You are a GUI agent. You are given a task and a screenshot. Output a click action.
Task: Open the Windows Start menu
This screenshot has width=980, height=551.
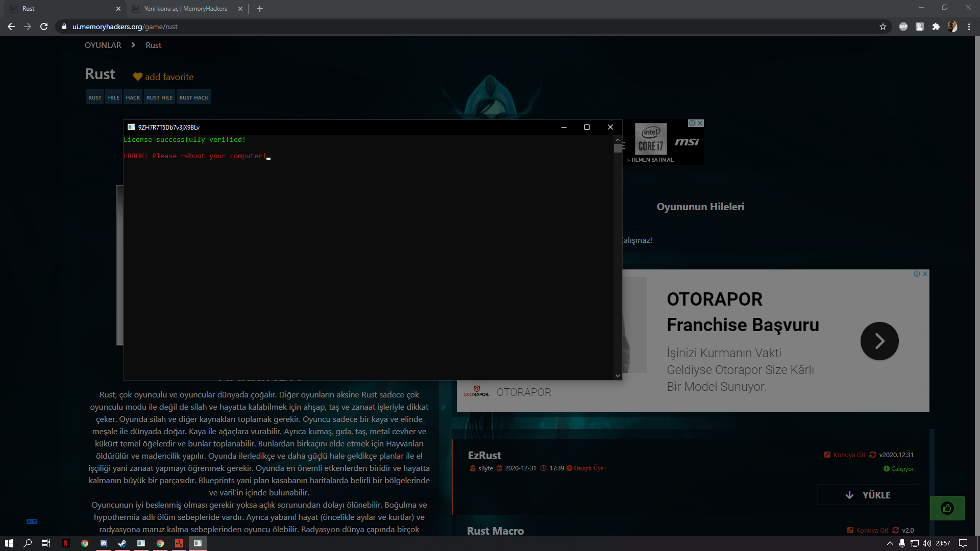pyautogui.click(x=9, y=543)
